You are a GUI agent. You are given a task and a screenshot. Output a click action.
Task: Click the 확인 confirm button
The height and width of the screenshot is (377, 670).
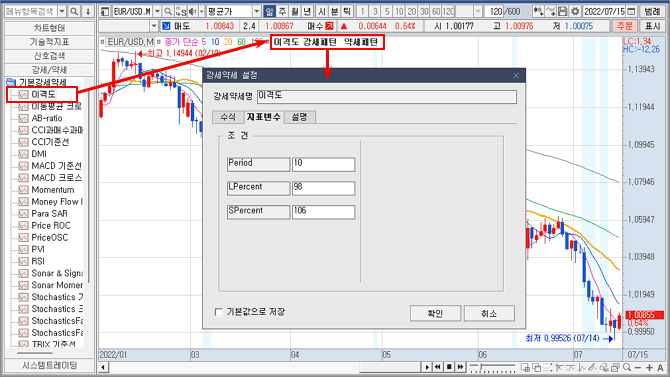coord(435,313)
